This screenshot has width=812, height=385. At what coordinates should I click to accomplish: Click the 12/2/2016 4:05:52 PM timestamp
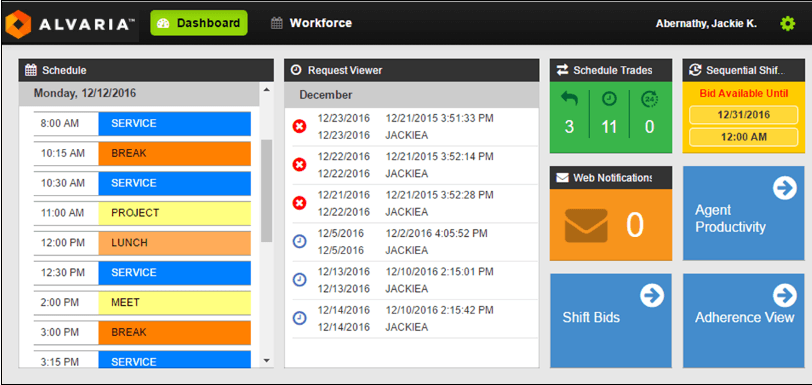click(x=437, y=234)
